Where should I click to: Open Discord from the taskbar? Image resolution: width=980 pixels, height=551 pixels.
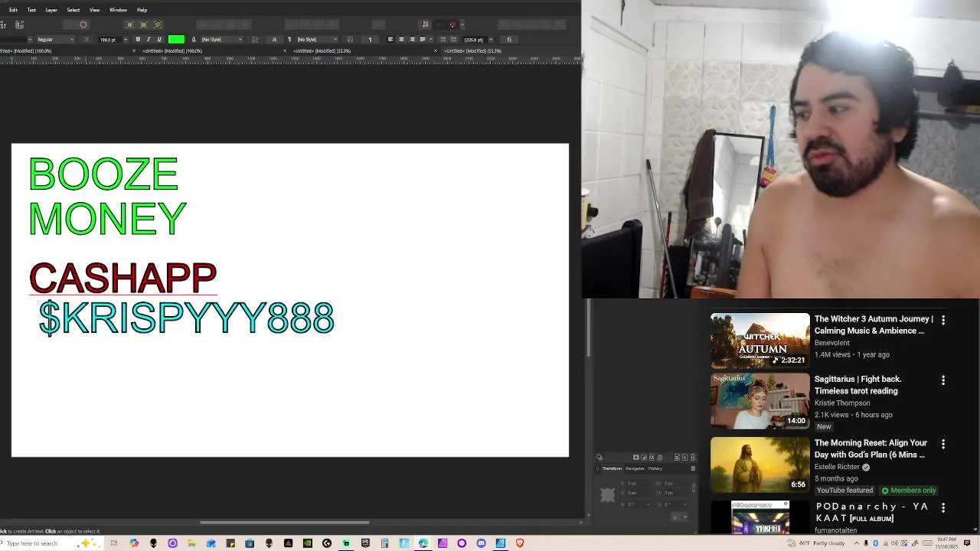[482, 543]
